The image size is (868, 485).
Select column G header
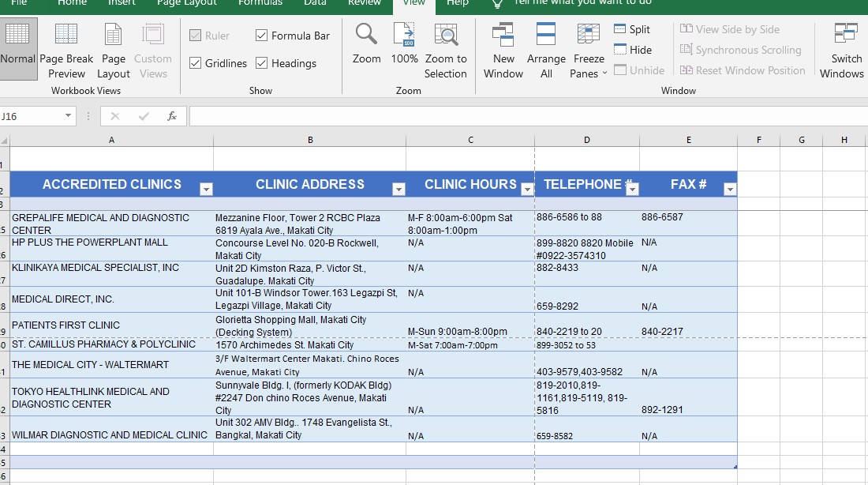point(802,141)
